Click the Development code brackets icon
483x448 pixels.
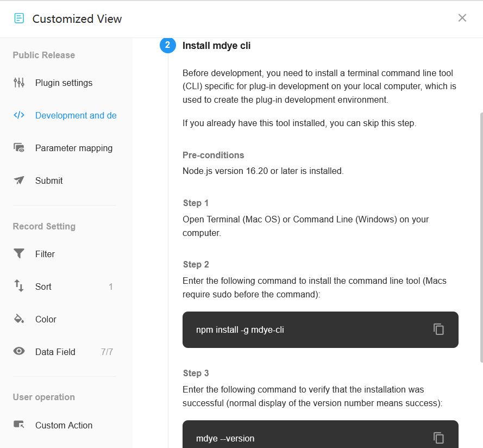pos(19,115)
